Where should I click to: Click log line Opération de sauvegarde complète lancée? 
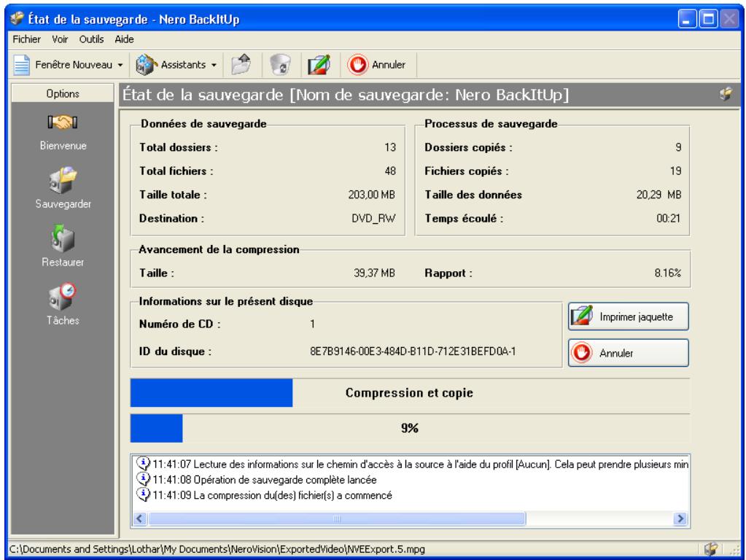265,480
